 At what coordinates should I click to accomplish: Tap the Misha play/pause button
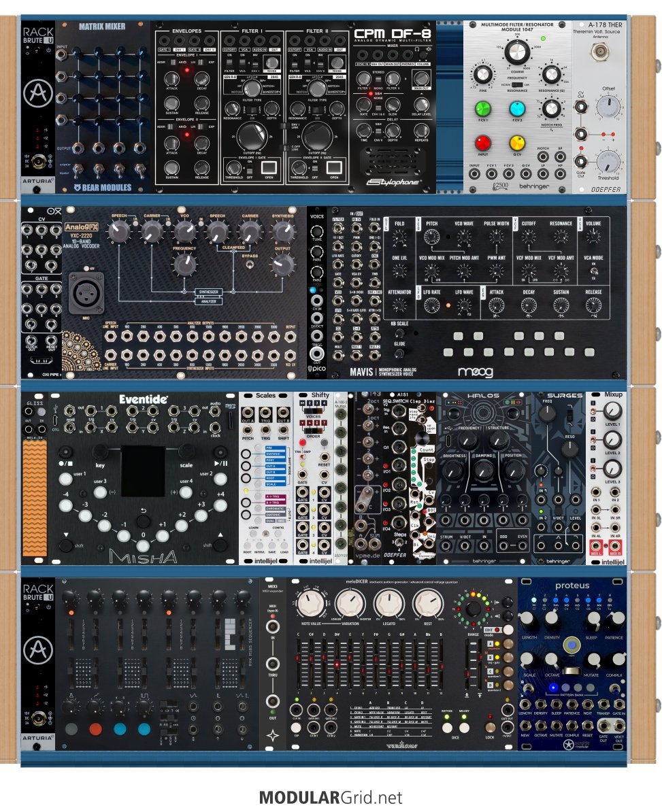[x=220, y=452]
